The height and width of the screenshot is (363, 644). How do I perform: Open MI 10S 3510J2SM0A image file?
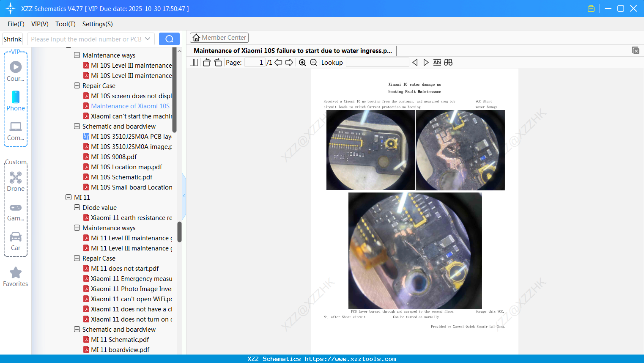127,147
